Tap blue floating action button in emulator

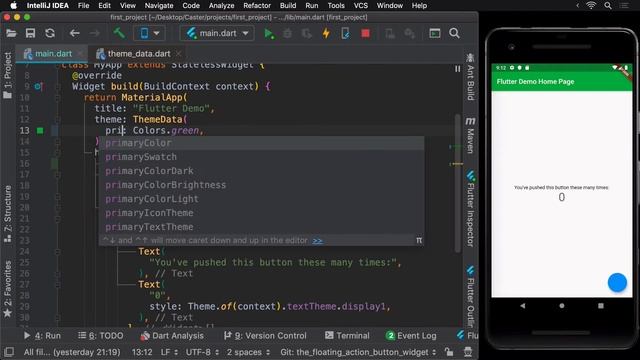[617, 282]
